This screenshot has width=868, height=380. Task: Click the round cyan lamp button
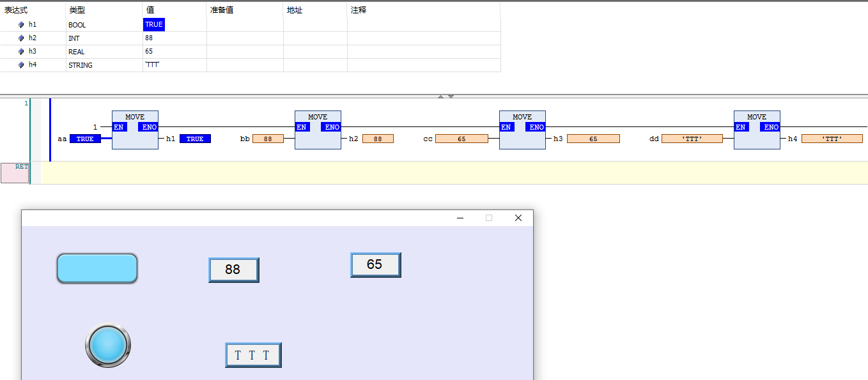pyautogui.click(x=108, y=346)
